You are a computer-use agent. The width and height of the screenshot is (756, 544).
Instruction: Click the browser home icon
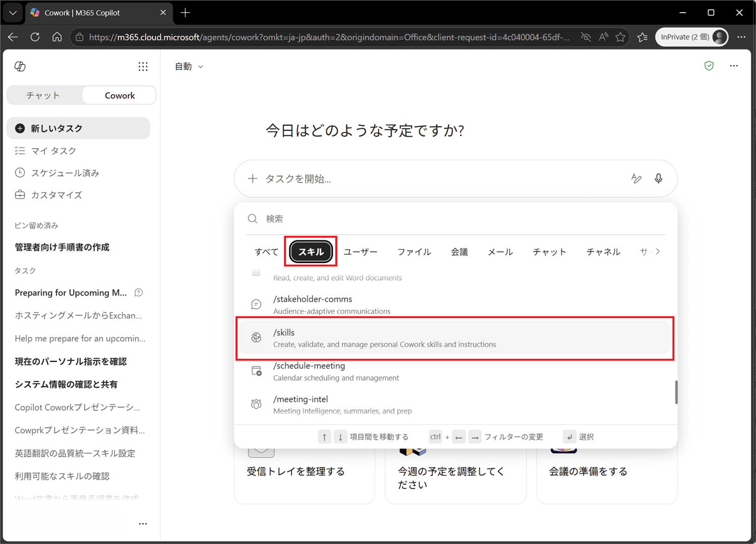click(57, 37)
